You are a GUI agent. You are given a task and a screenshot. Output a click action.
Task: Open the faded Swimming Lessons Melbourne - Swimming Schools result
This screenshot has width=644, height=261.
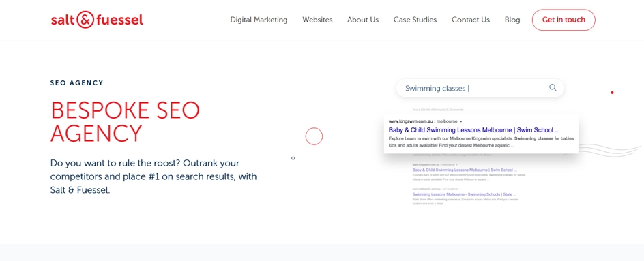(464, 194)
